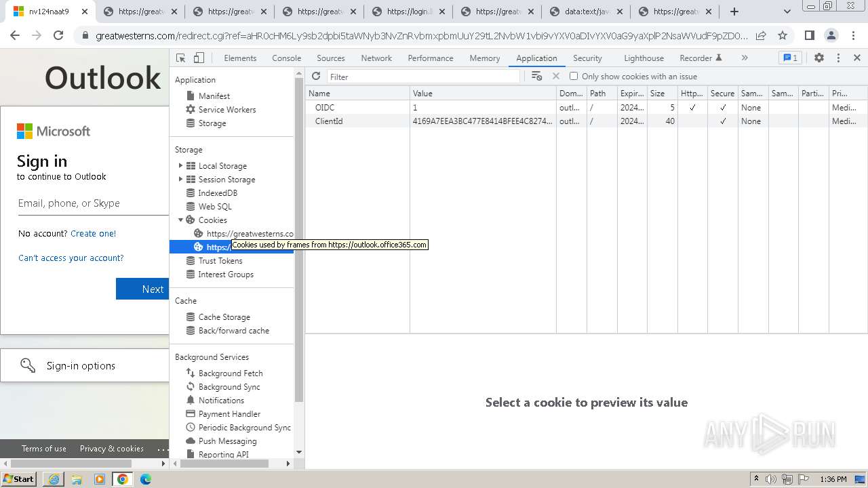The height and width of the screenshot is (488, 868).
Task: Select Interest Groups item
Action: (226, 274)
